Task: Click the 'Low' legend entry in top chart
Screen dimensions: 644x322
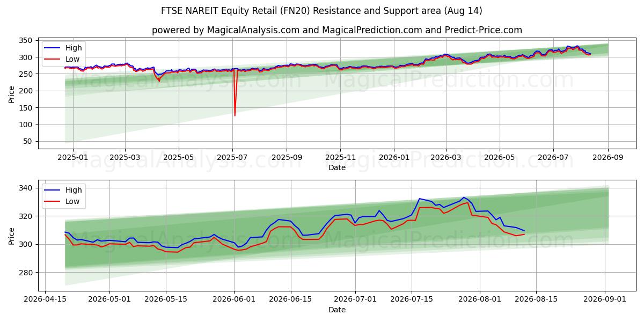Action: pyautogui.click(x=63, y=59)
